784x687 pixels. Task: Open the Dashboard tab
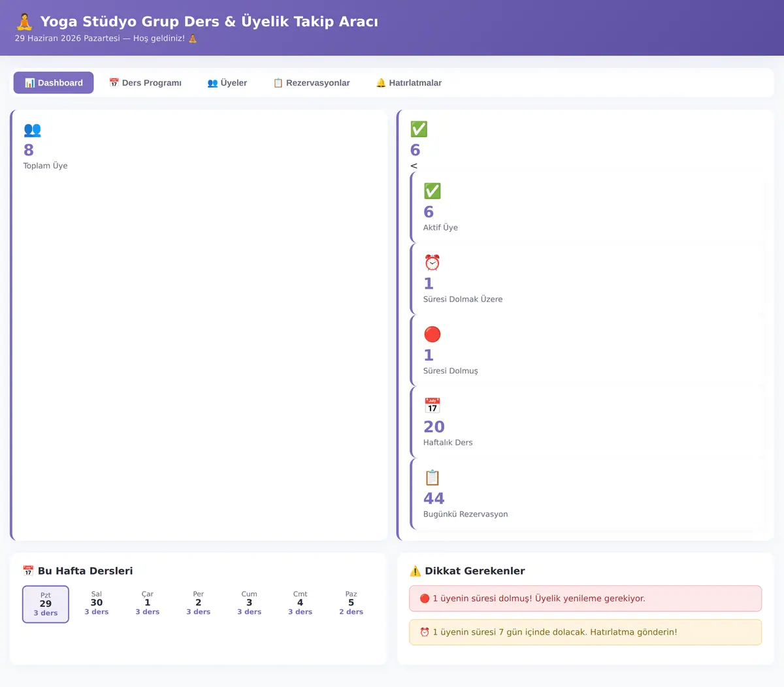54,83
